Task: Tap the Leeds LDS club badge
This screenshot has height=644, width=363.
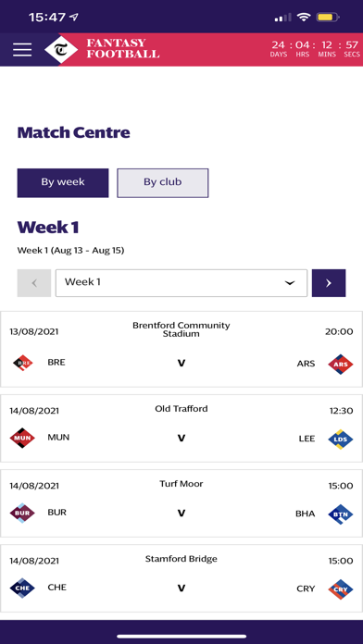Action: [x=341, y=440]
